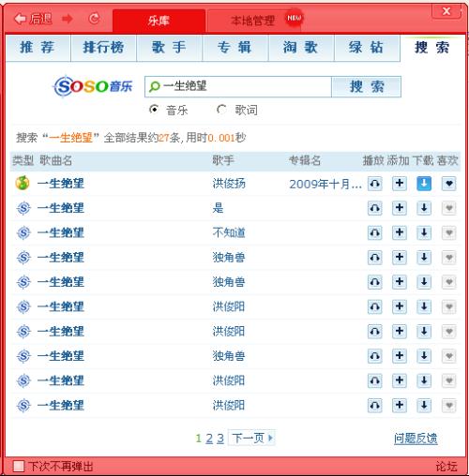Go to results page 3

click(x=220, y=439)
